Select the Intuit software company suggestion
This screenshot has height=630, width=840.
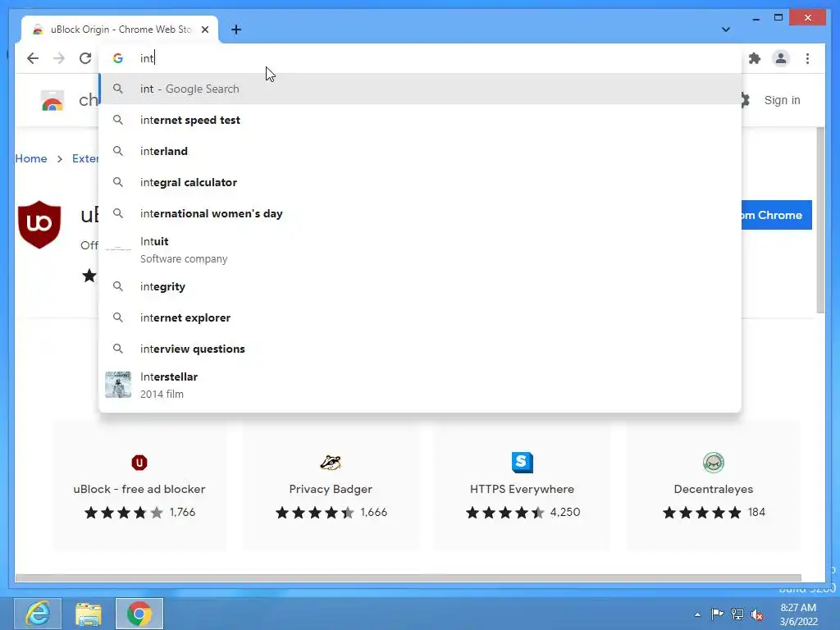click(x=420, y=249)
